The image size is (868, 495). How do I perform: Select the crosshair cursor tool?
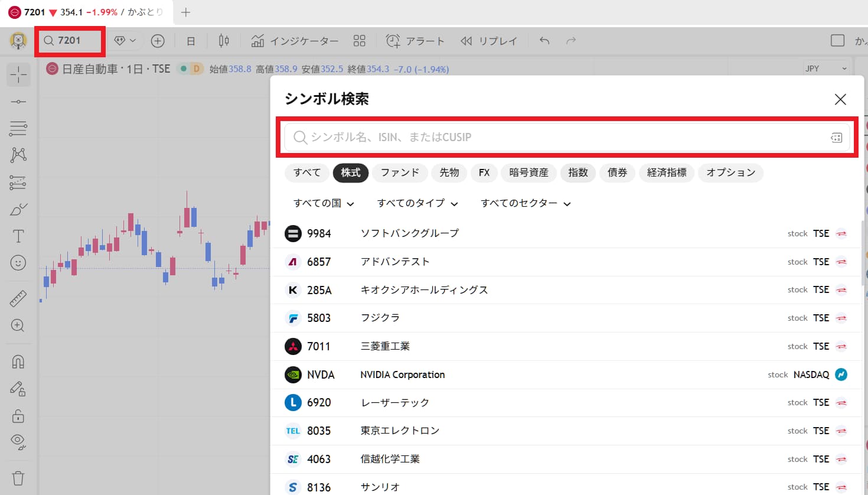click(x=18, y=74)
